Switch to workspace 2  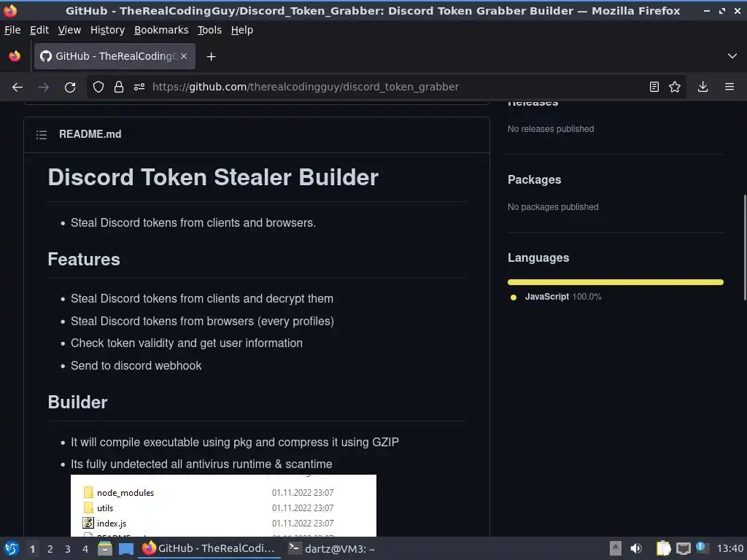[x=50, y=549]
